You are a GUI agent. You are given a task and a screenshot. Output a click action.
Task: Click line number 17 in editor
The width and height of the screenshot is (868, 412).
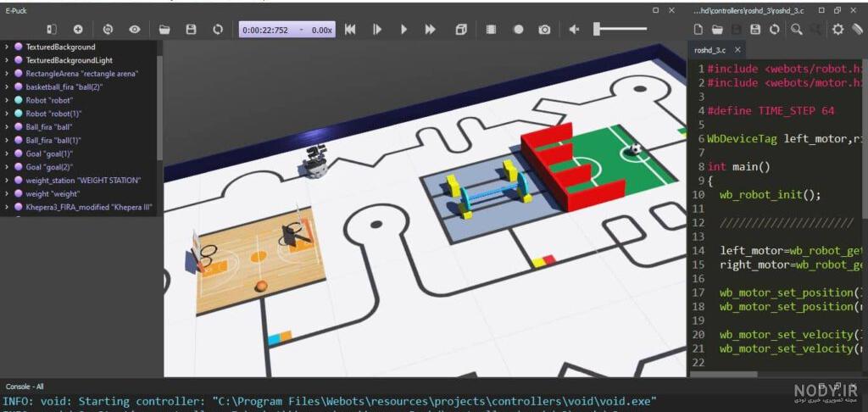(698, 292)
